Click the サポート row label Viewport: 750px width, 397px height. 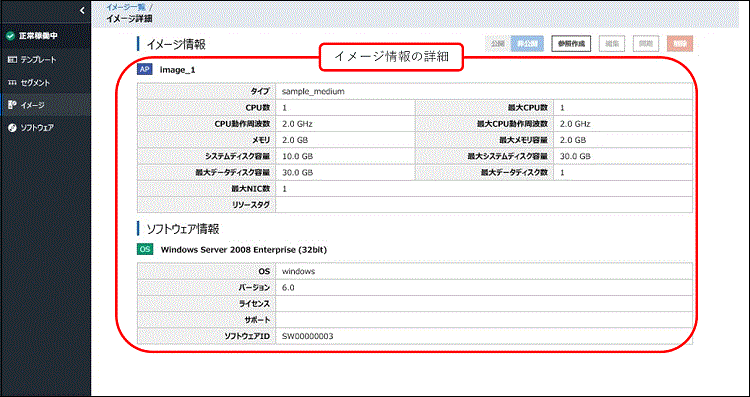tap(257, 320)
